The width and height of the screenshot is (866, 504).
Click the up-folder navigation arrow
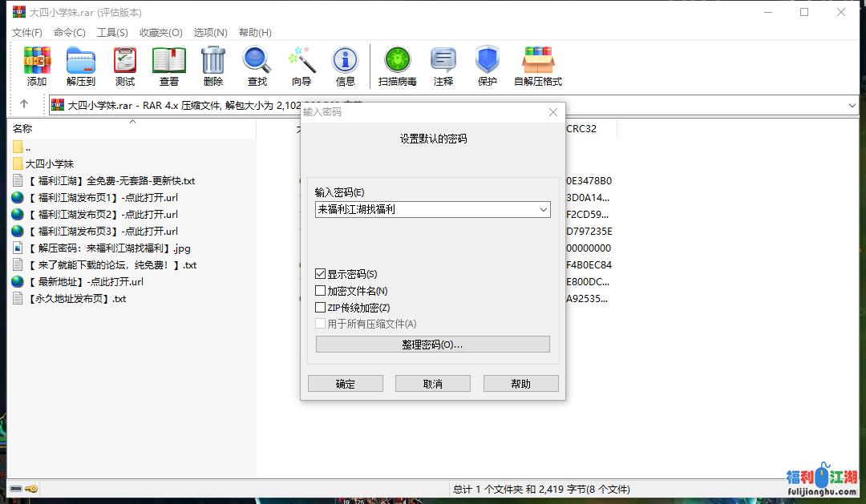pyautogui.click(x=23, y=104)
